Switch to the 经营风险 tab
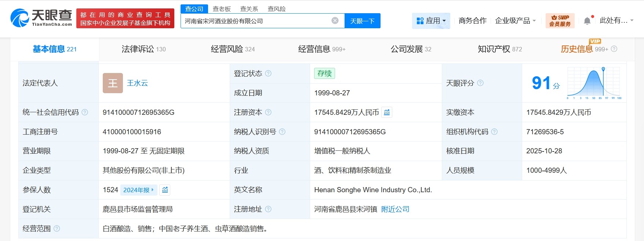 [x=233, y=49]
